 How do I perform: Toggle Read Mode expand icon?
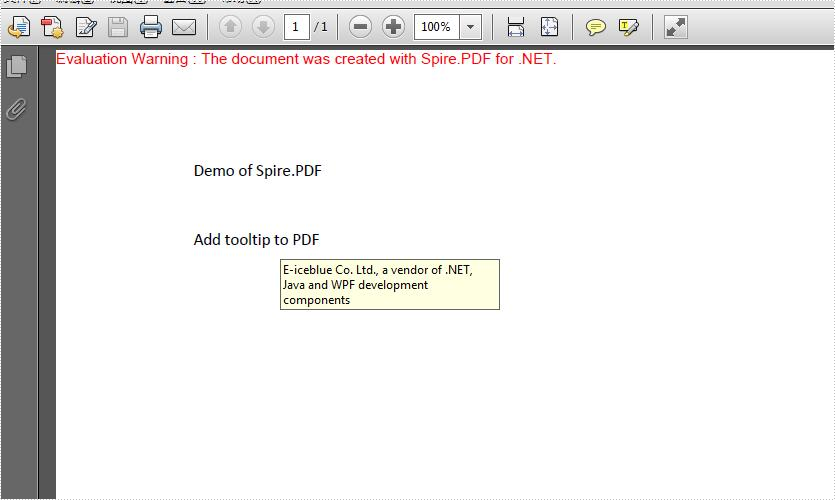coord(676,27)
